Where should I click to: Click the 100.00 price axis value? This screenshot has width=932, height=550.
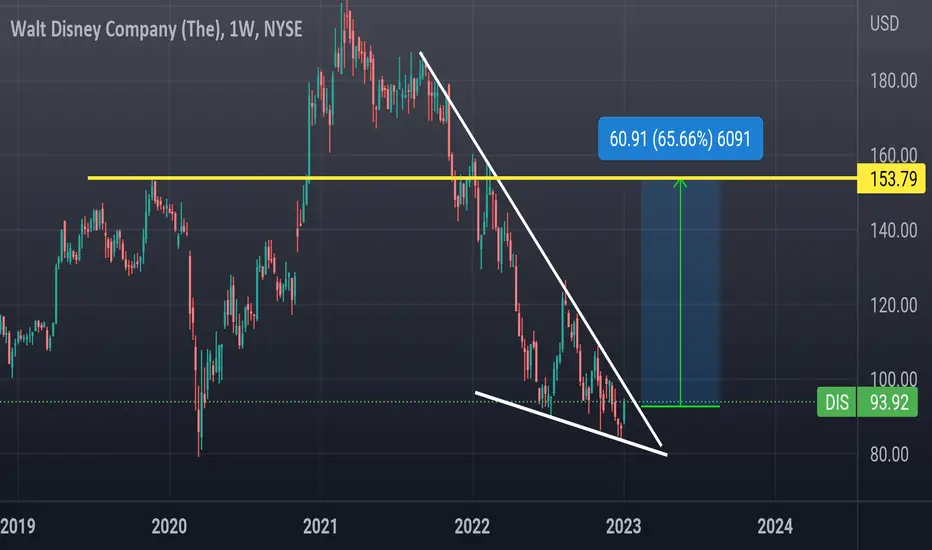click(x=893, y=379)
